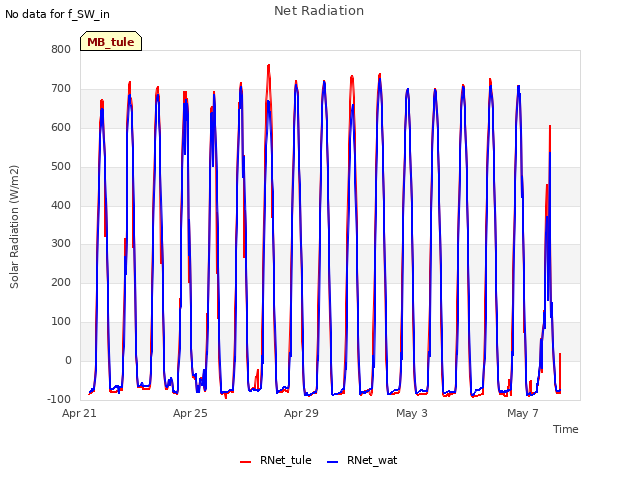The height and width of the screenshot is (480, 640).
Task: Toggle RNet_wat series in legend
Action: (x=362, y=460)
